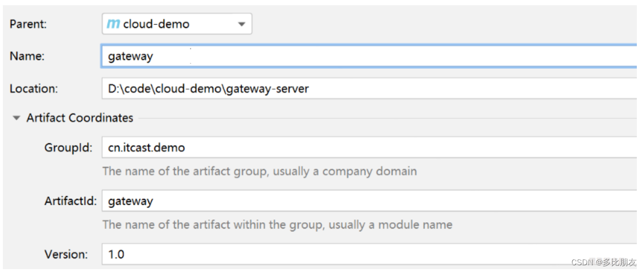Click the Maven icon beside cloud-demo
This screenshot has height=271, width=644.
pyautogui.click(x=113, y=24)
